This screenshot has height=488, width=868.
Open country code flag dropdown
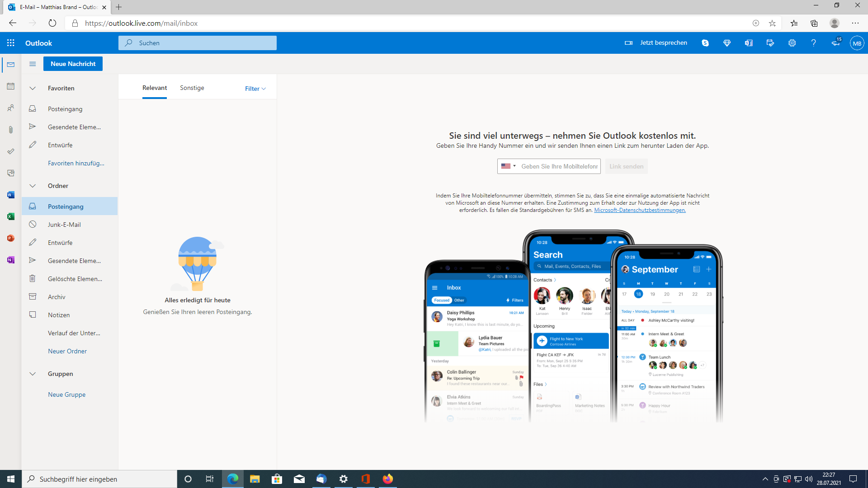(x=508, y=166)
